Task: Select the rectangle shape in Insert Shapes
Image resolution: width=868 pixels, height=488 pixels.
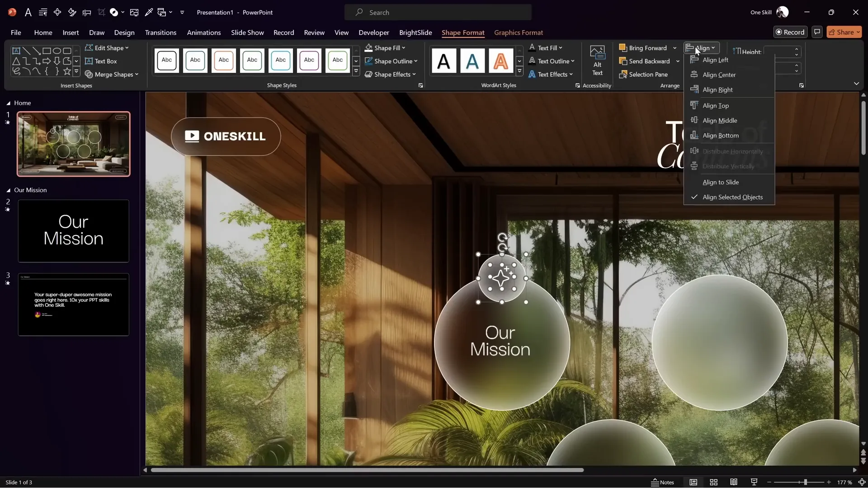Action: click(x=47, y=51)
